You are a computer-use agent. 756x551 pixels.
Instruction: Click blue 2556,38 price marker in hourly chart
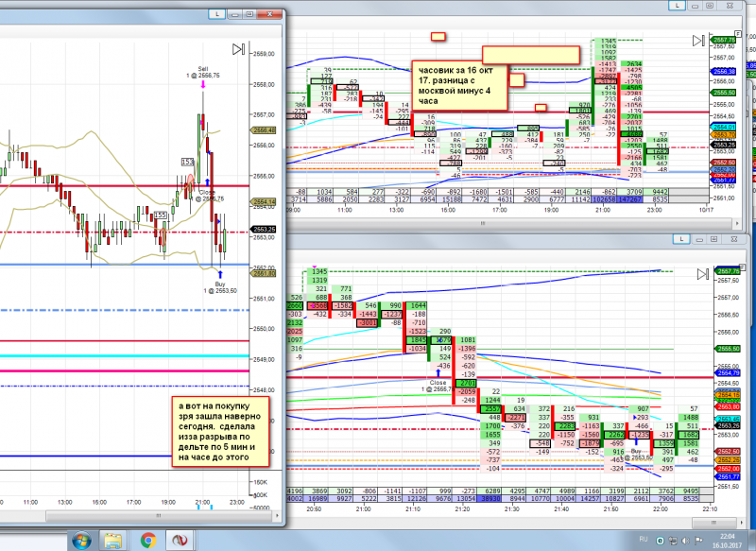[723, 71]
